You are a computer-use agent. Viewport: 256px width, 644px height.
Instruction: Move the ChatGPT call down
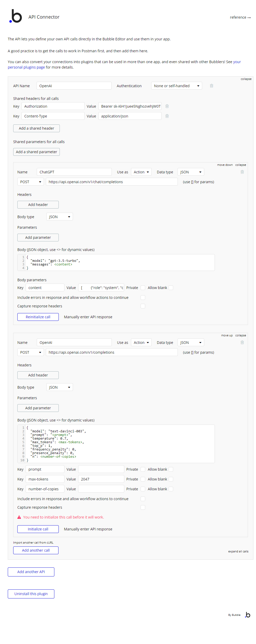pos(225,165)
